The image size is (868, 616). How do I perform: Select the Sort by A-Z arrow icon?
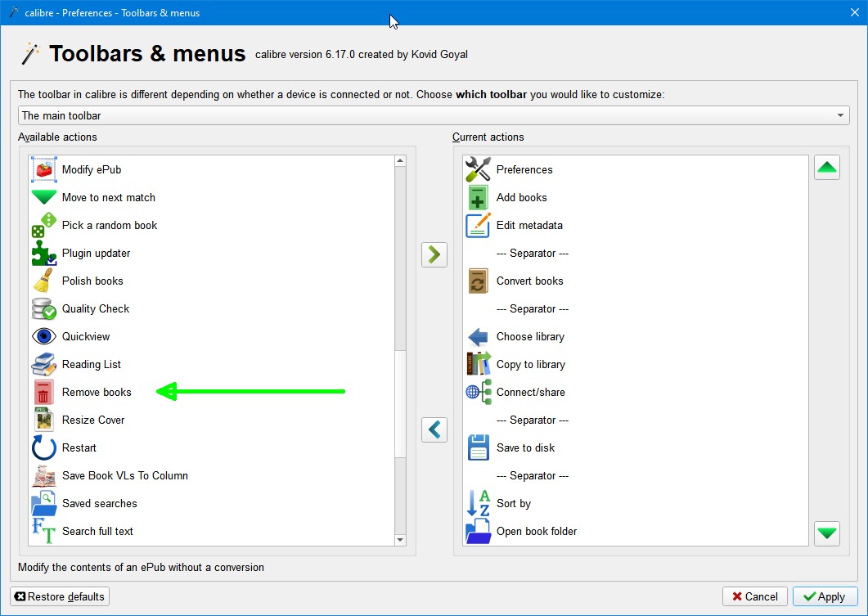coord(478,502)
